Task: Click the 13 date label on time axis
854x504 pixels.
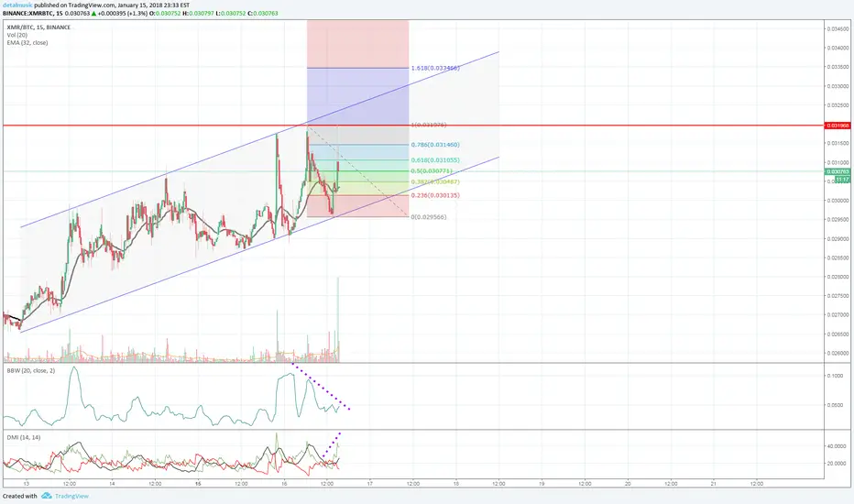Action: (27, 483)
